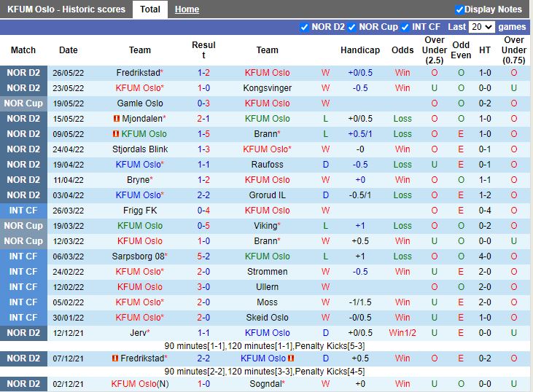Click red card icon in the 09/05/22 row
The width and height of the screenshot is (533, 392).
(115, 134)
